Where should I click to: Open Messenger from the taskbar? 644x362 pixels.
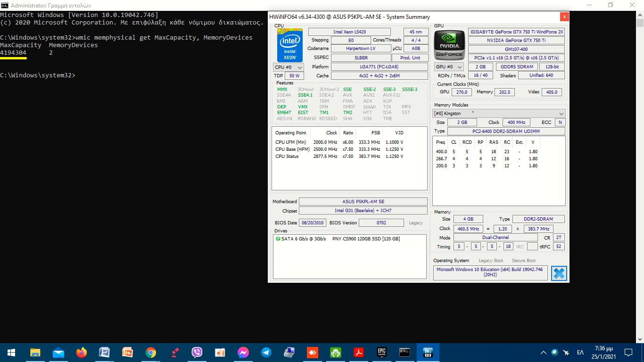[x=243, y=352]
